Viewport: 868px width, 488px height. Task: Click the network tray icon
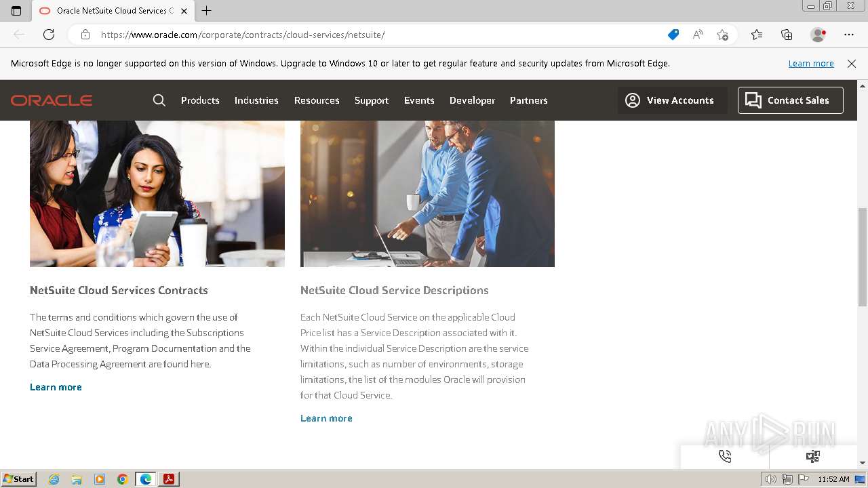pos(787,479)
